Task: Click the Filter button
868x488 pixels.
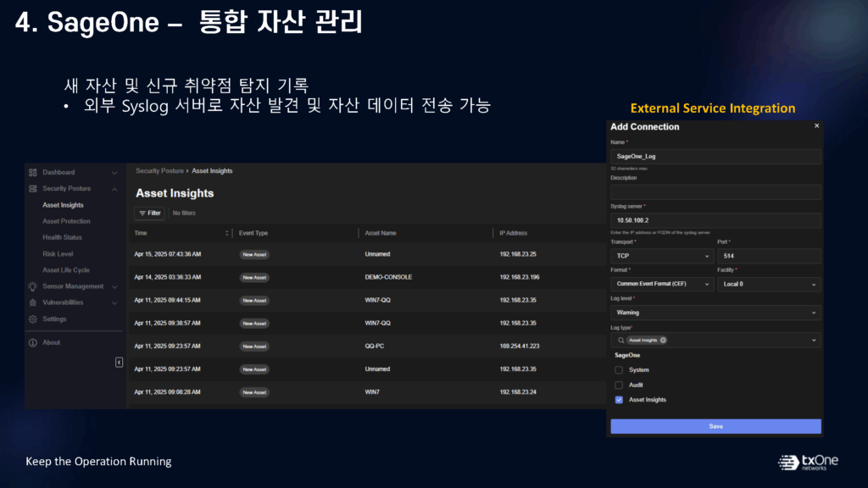Action: tap(149, 213)
